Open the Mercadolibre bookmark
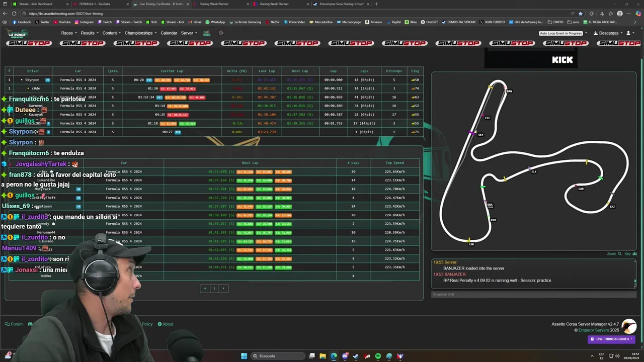Image resolution: width=644 pixels, height=362 pixels. 321,22
